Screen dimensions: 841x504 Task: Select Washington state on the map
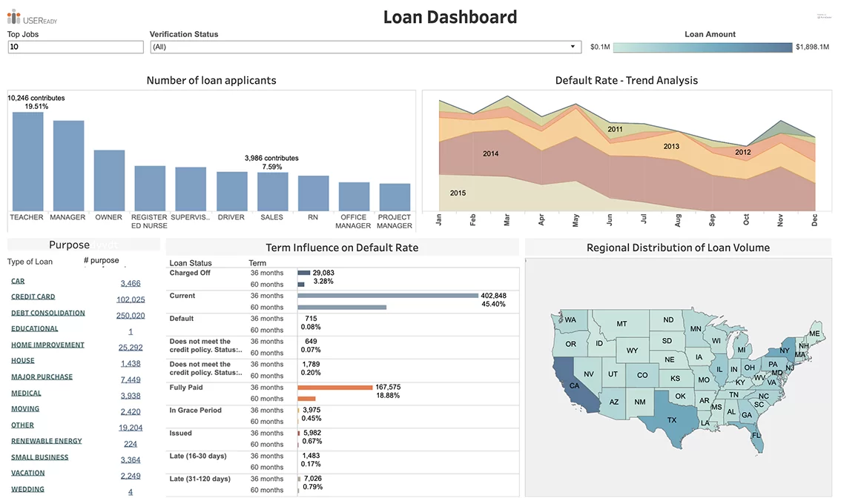[570, 320]
